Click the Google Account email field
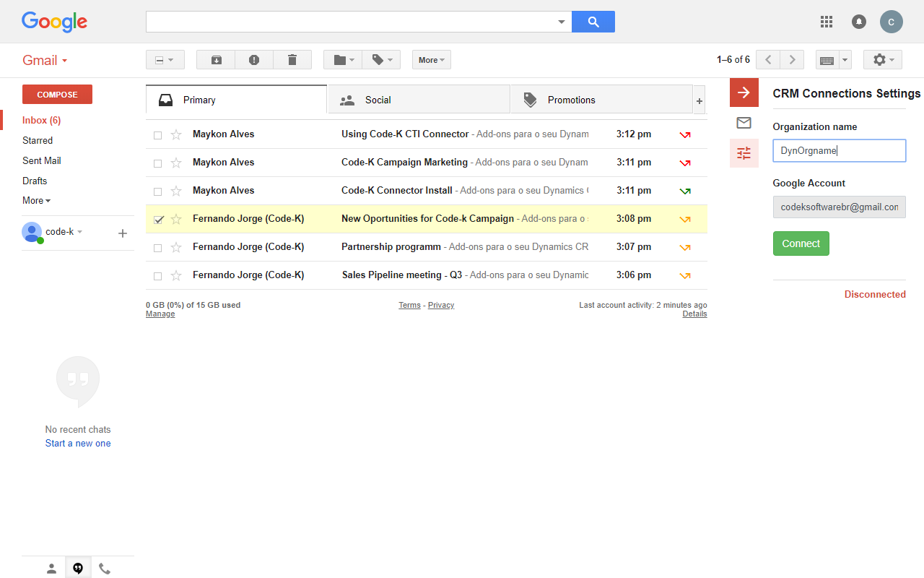This screenshot has width=924, height=578. (x=840, y=207)
